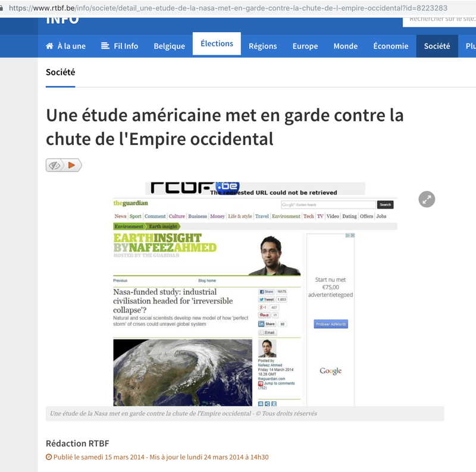Open the Économie section
The height and width of the screenshot is (472, 476).
[x=391, y=46]
